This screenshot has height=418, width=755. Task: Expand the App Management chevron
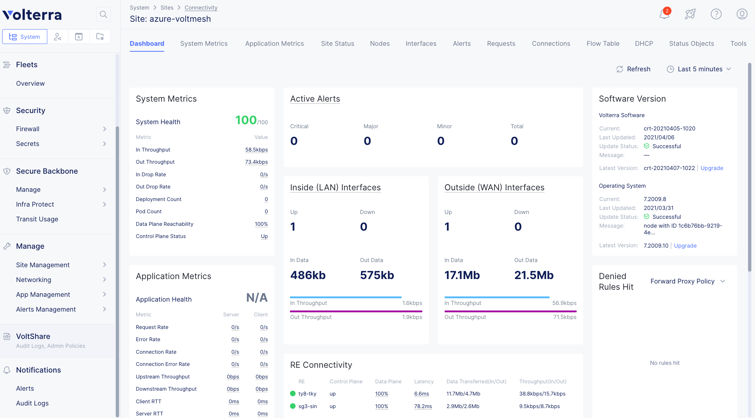pyautogui.click(x=104, y=294)
